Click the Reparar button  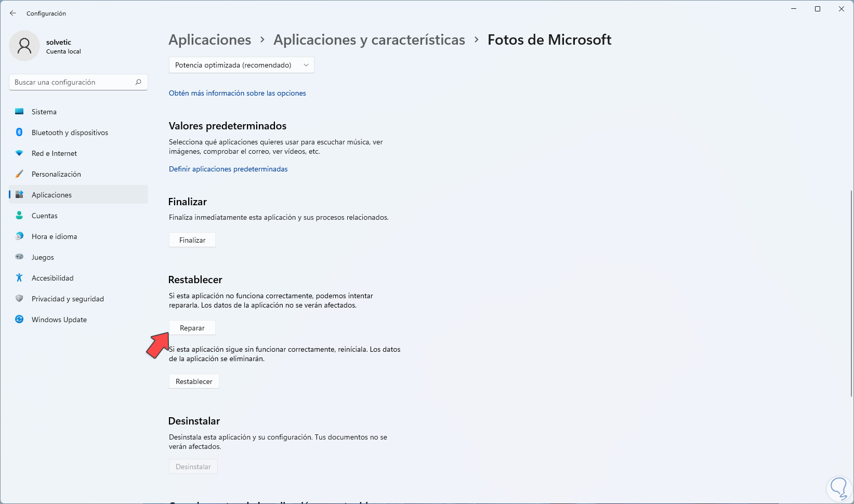tap(192, 328)
